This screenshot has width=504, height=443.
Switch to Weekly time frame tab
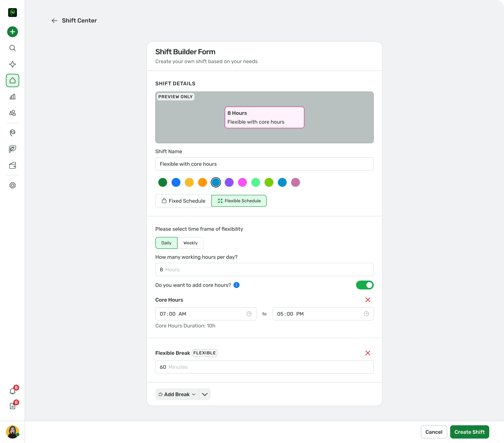point(190,243)
